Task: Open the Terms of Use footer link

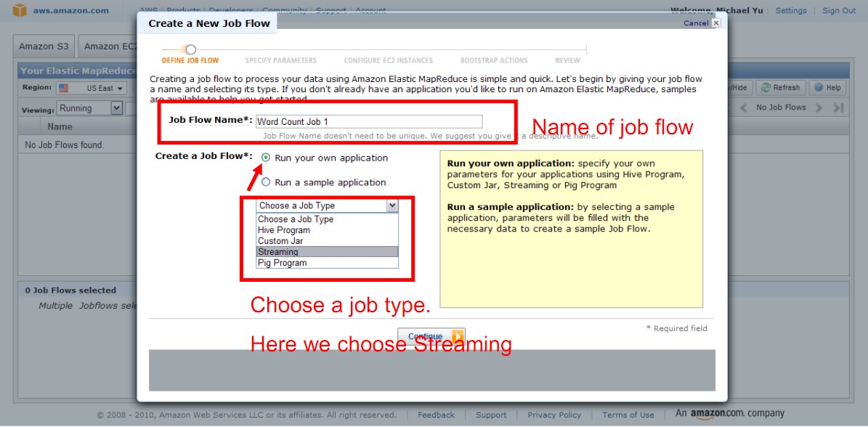Action: (x=628, y=415)
